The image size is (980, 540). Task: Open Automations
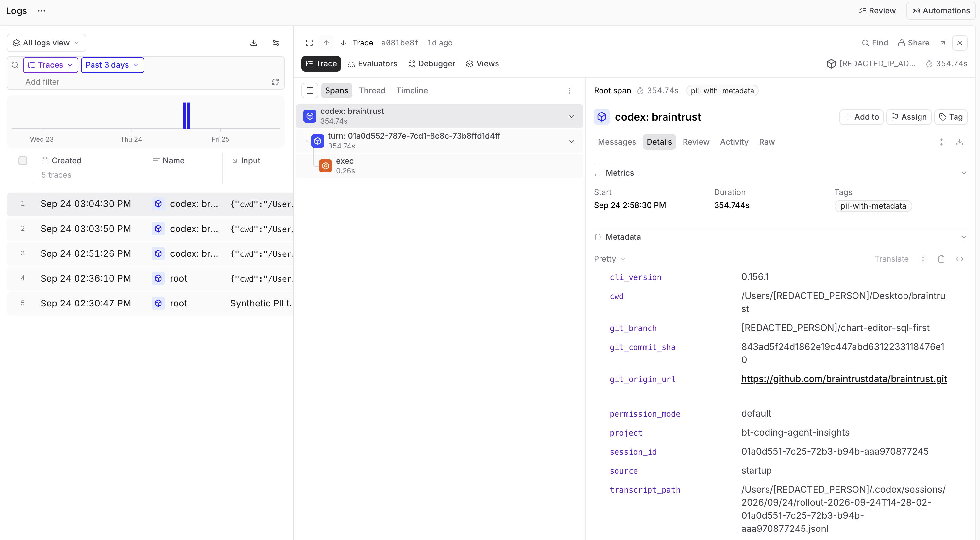coord(941,11)
